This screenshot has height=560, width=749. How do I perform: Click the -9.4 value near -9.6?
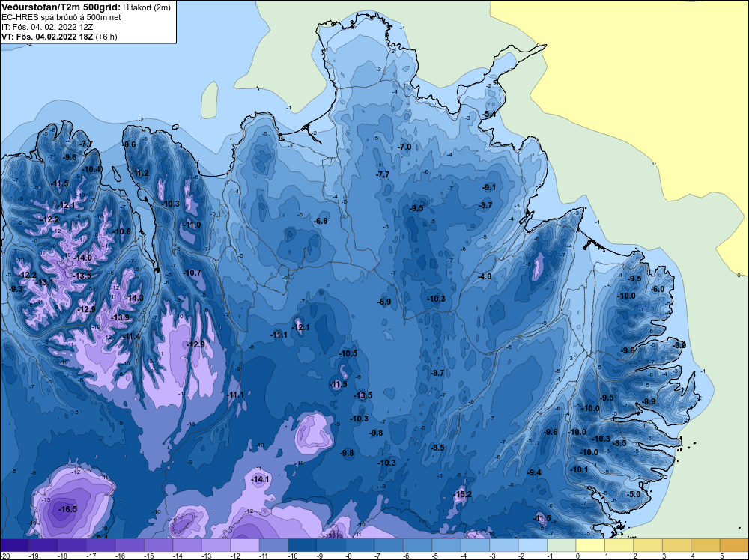[x=534, y=472]
